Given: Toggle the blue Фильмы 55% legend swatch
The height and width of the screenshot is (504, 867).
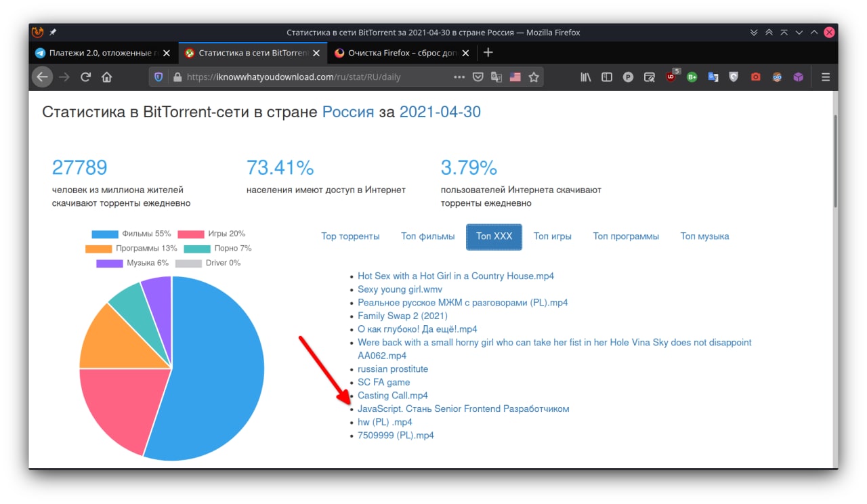Looking at the screenshot, I should click(105, 234).
